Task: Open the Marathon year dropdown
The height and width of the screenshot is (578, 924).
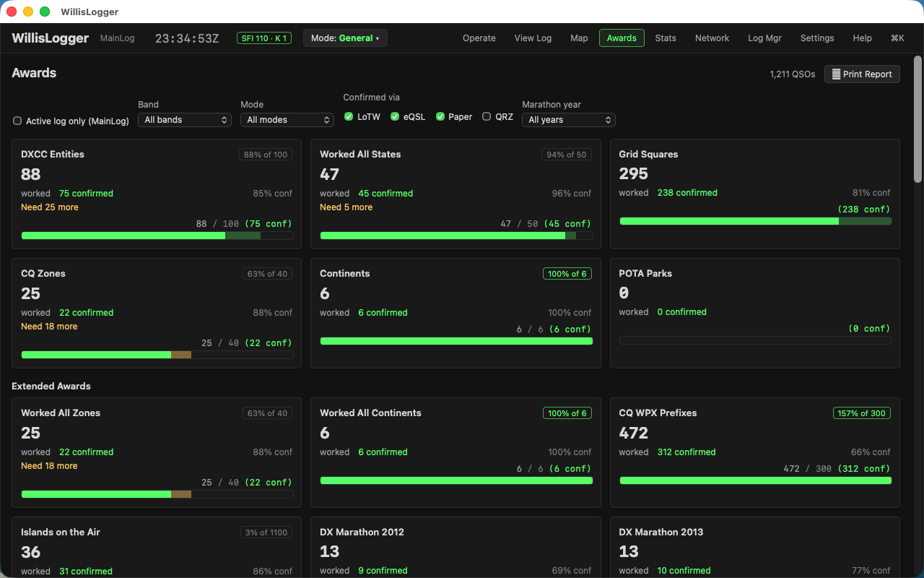Action: pos(569,120)
